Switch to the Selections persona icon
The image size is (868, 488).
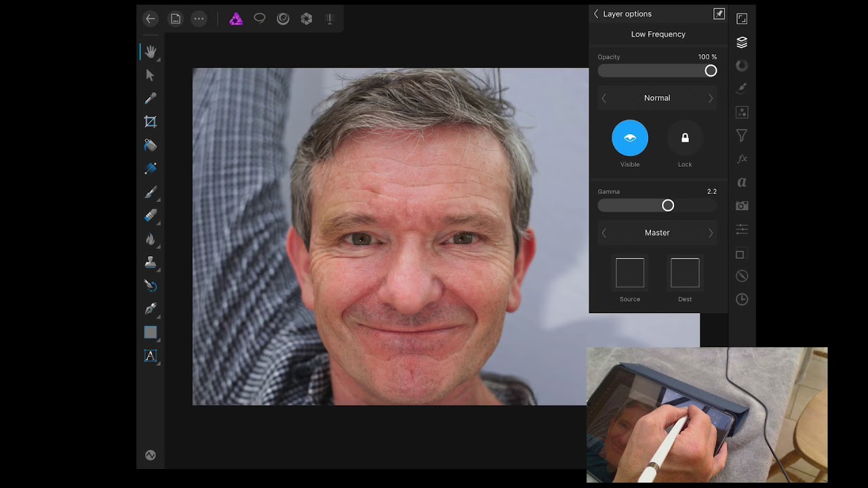click(260, 19)
